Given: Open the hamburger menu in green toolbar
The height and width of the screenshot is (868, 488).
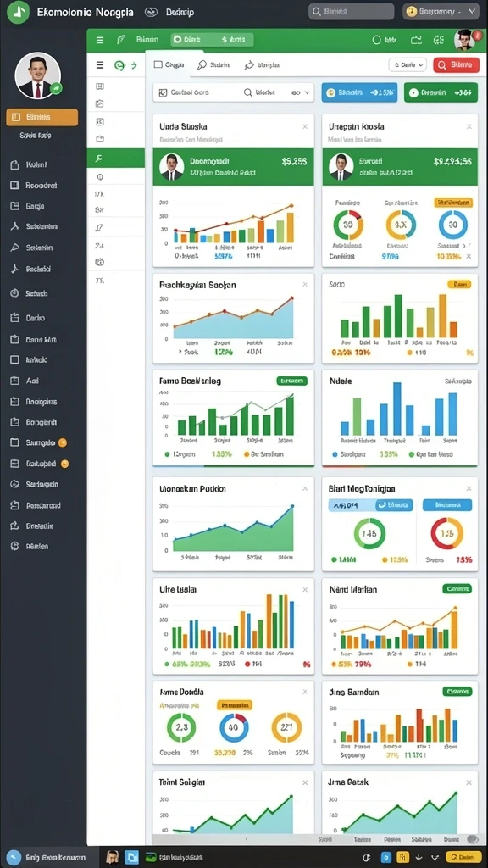Looking at the screenshot, I should pos(100,40).
